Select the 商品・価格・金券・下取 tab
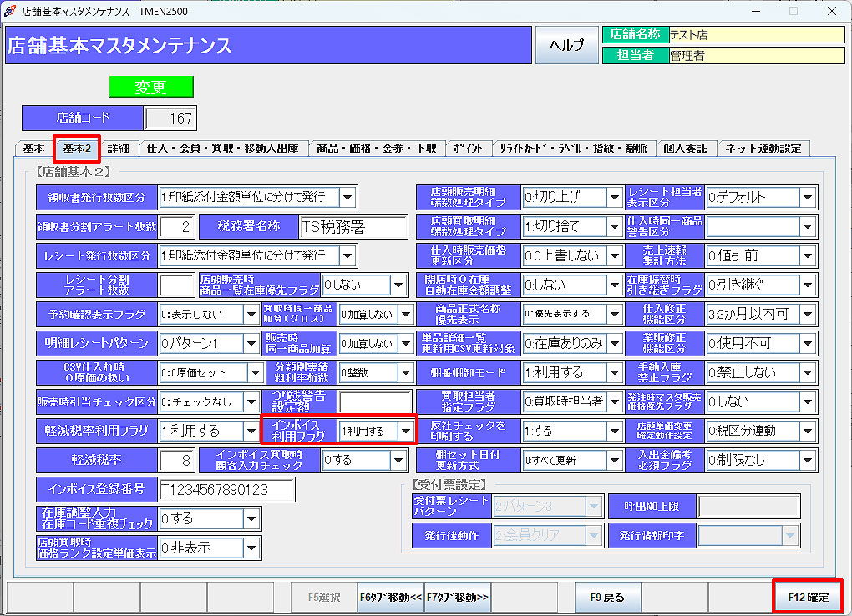The image size is (852, 616). (375, 149)
